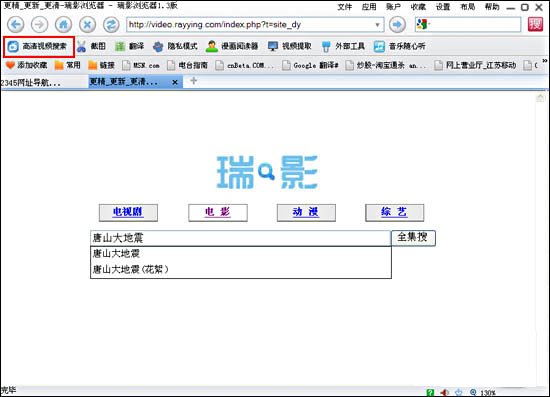Open downloads status bar icon
550x397 pixels.
(459, 392)
